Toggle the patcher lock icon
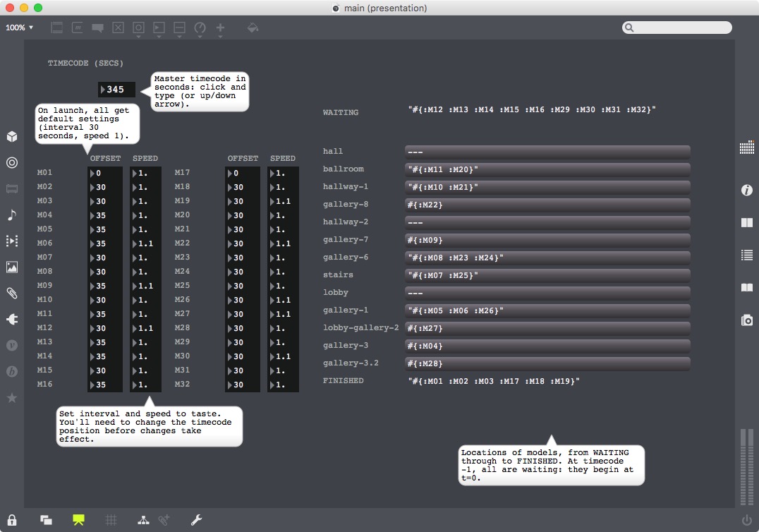 point(12,520)
